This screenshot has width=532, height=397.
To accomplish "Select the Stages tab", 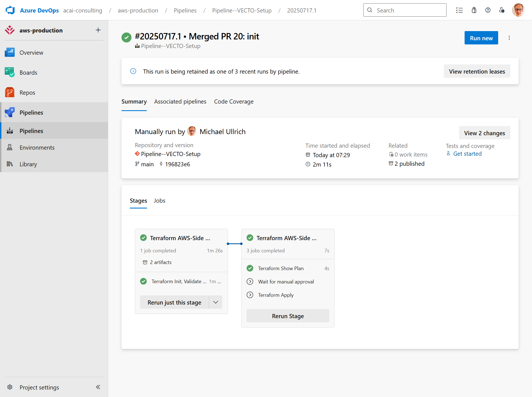I will click(x=138, y=201).
